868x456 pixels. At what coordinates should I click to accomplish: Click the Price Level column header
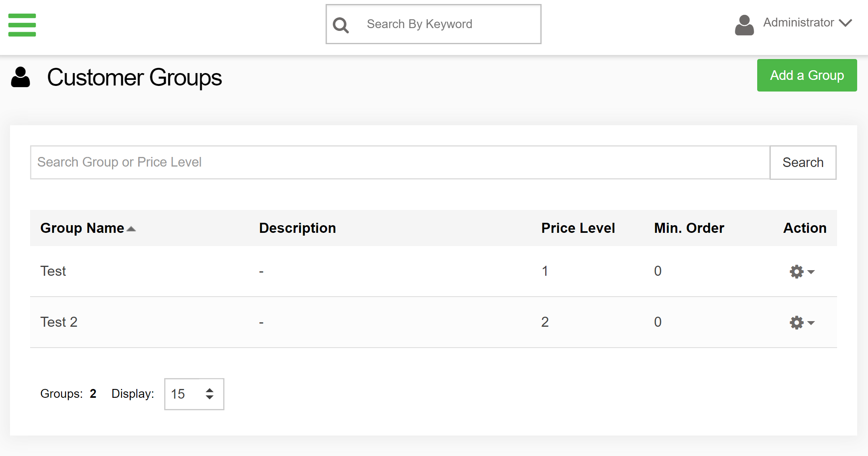(x=578, y=228)
